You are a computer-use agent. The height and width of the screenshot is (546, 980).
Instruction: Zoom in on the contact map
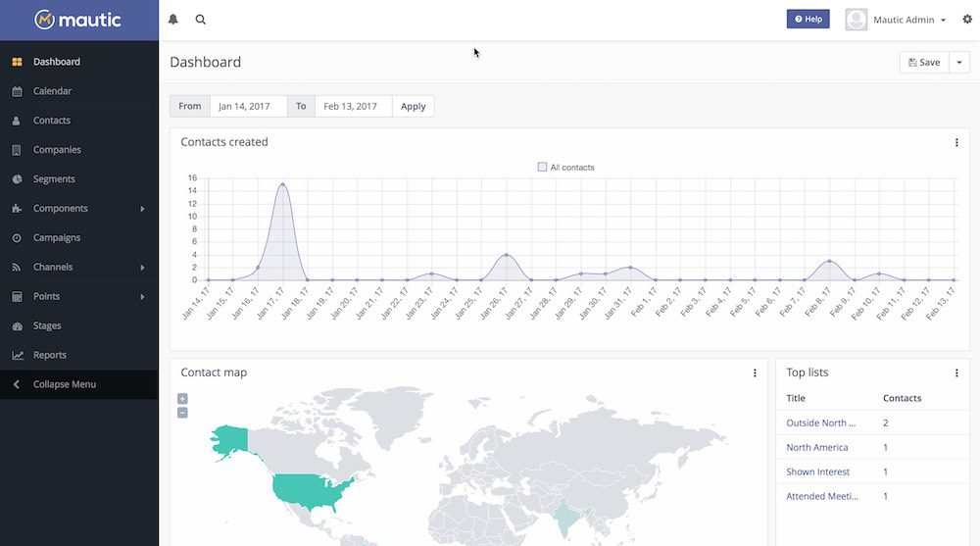(182, 398)
